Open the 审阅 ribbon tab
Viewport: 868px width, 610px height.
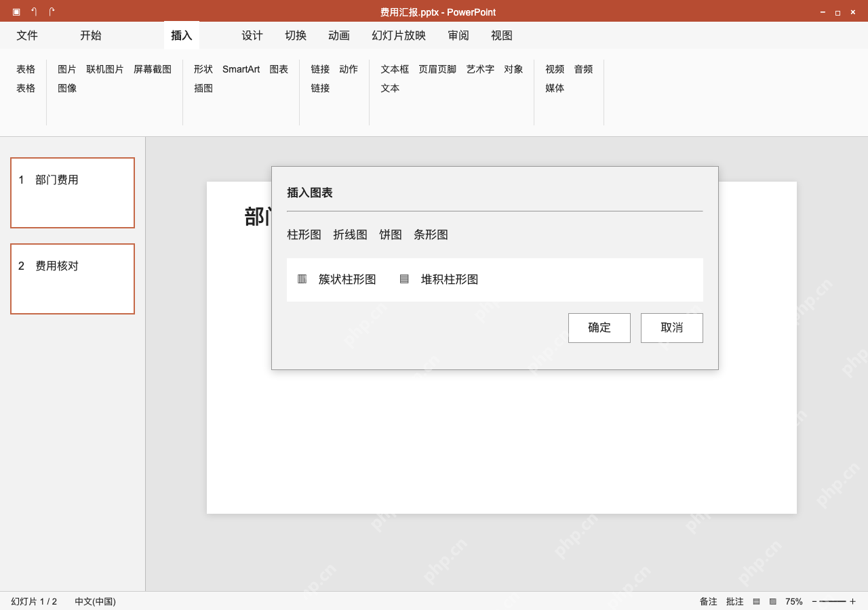click(458, 35)
